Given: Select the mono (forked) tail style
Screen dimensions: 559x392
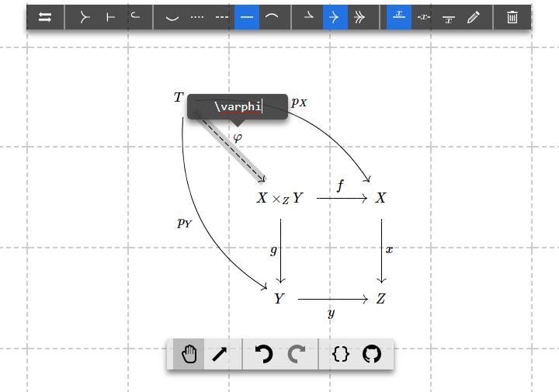Looking at the screenshot, I should point(85,17).
